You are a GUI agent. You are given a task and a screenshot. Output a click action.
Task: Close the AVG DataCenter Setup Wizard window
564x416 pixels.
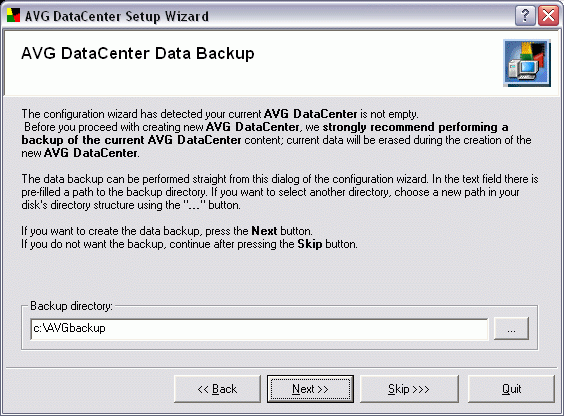click(548, 16)
